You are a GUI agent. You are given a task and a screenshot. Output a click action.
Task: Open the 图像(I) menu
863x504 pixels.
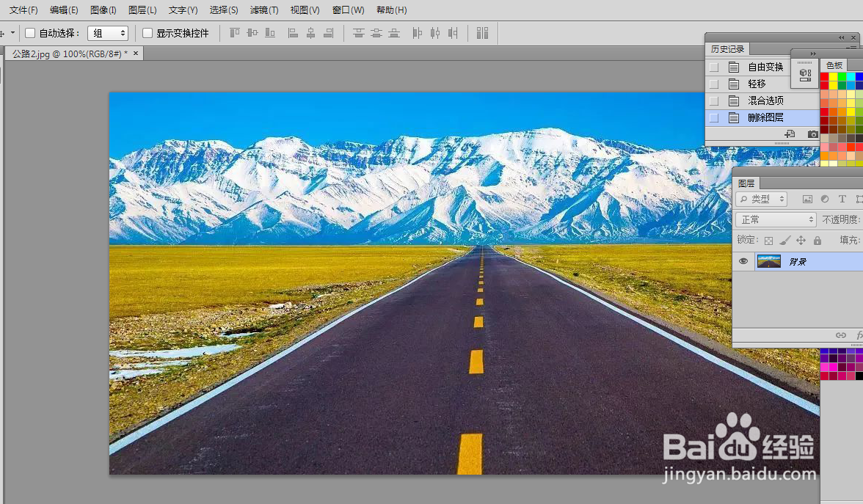[x=103, y=10]
